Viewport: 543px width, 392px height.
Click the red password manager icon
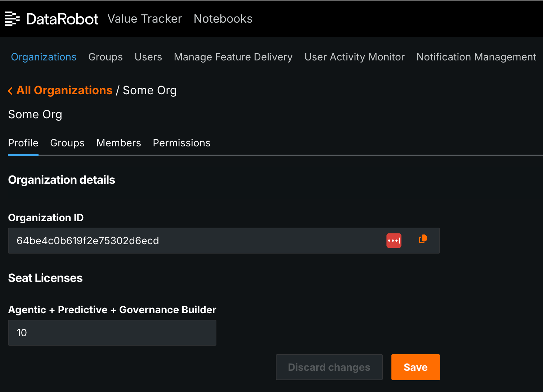tap(394, 241)
